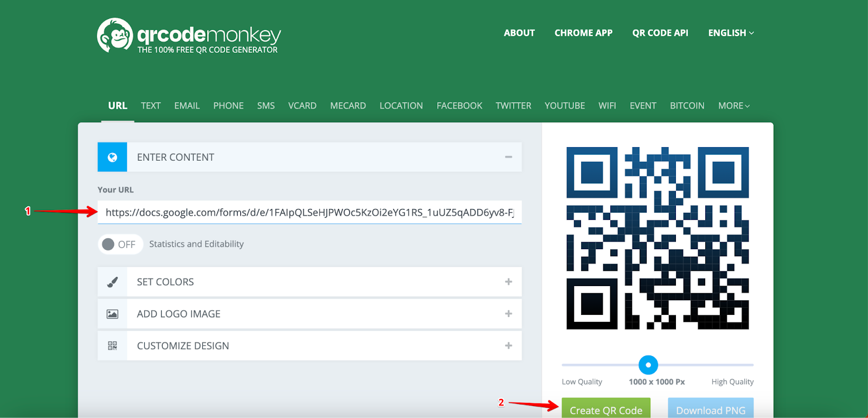This screenshot has height=418, width=868.
Task: Go to the Chrome App link
Action: pos(584,33)
